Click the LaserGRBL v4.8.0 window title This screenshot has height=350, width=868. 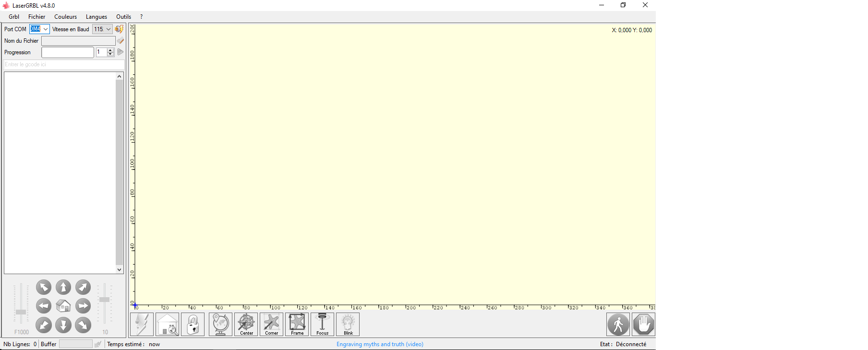(34, 6)
